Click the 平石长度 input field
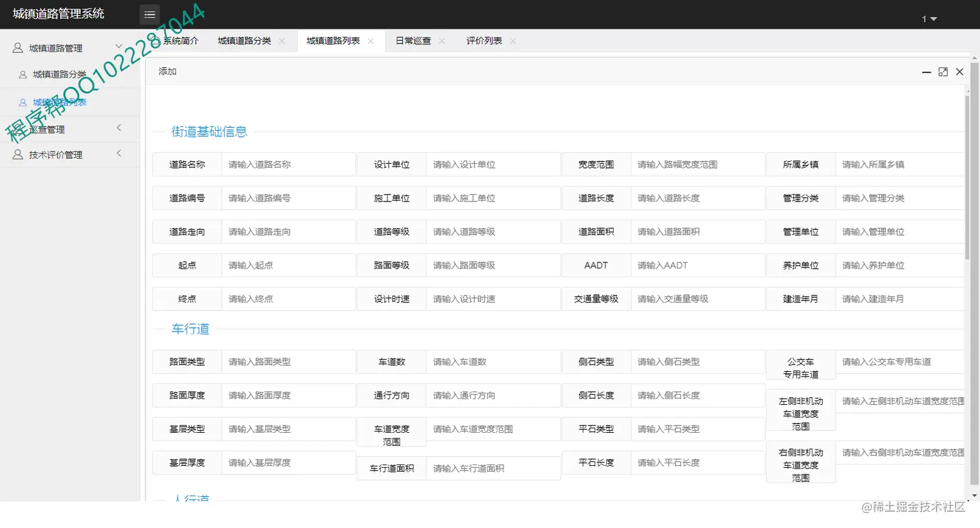The height and width of the screenshot is (528, 980). click(x=698, y=463)
